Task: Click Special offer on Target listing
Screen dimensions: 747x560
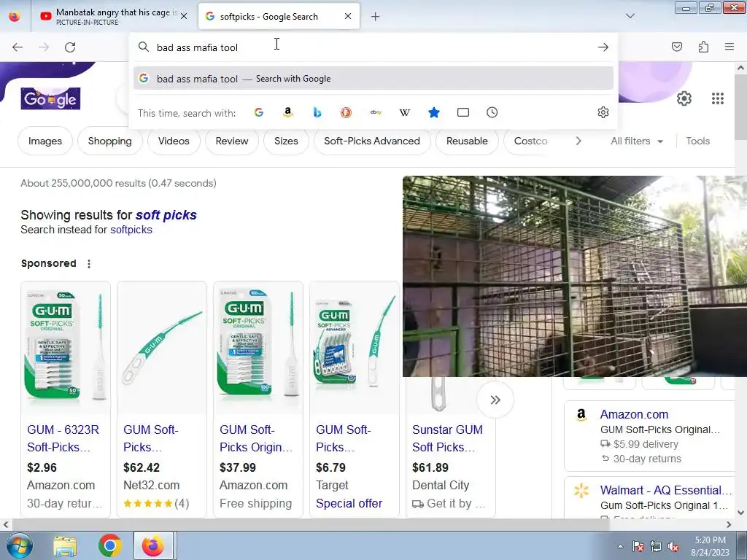Action: coord(349,503)
